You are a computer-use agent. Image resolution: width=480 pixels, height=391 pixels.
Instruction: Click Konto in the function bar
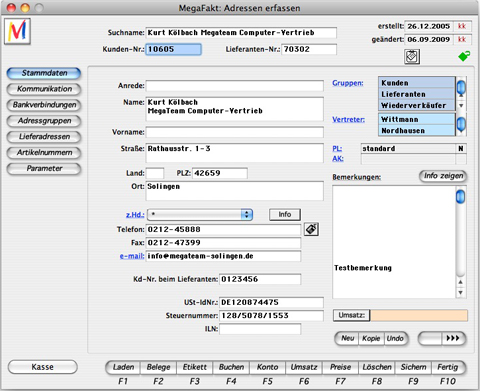click(x=267, y=367)
